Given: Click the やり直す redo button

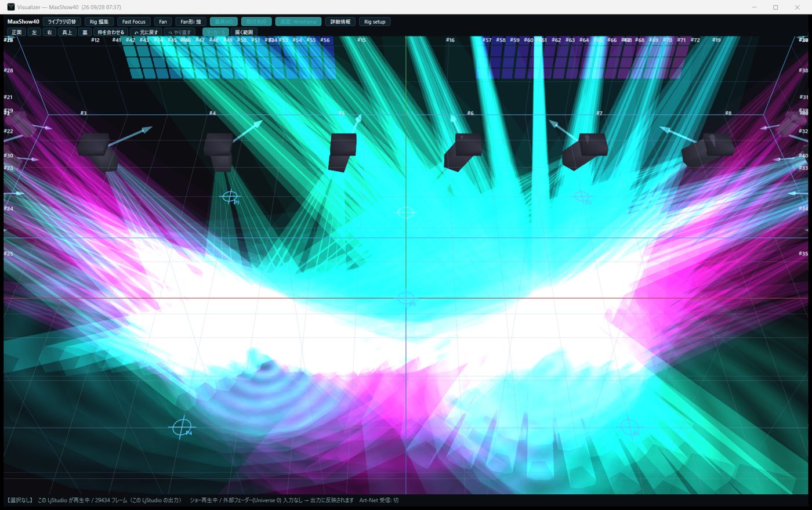Looking at the screenshot, I should pos(180,32).
